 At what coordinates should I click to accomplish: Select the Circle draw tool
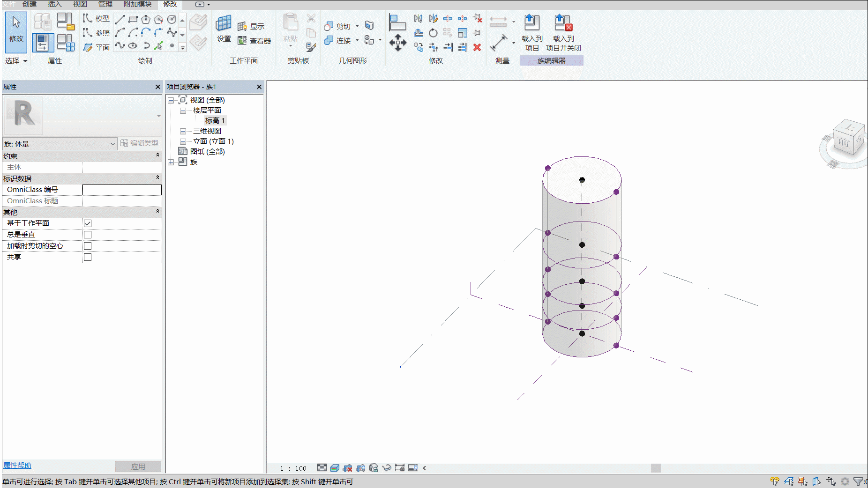click(x=172, y=19)
